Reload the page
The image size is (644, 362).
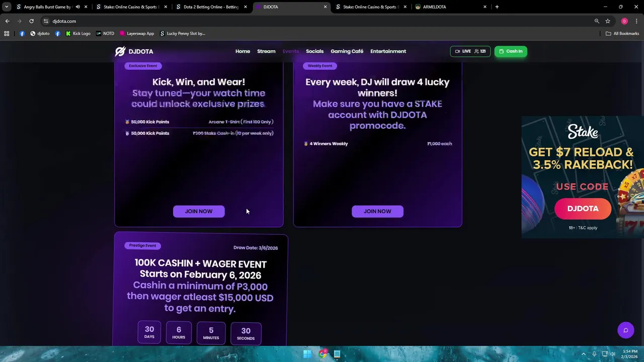31,21
